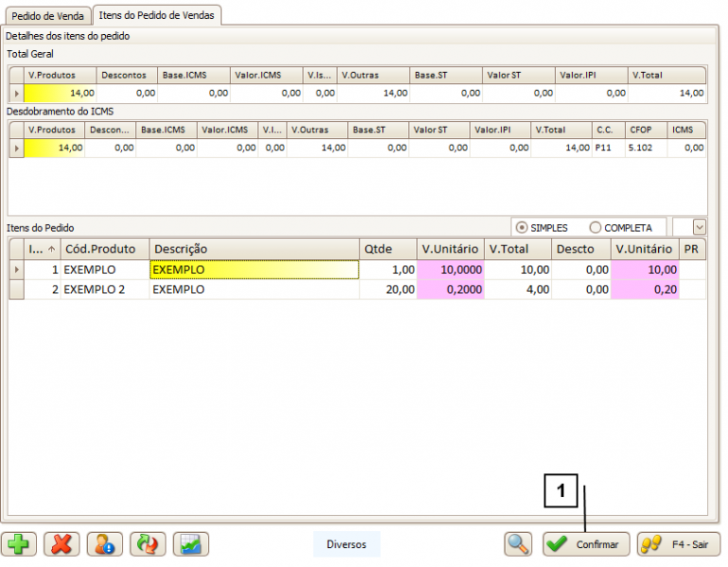Click the magnifying glass search icon
The height and width of the screenshot is (567, 728).
[x=517, y=543]
